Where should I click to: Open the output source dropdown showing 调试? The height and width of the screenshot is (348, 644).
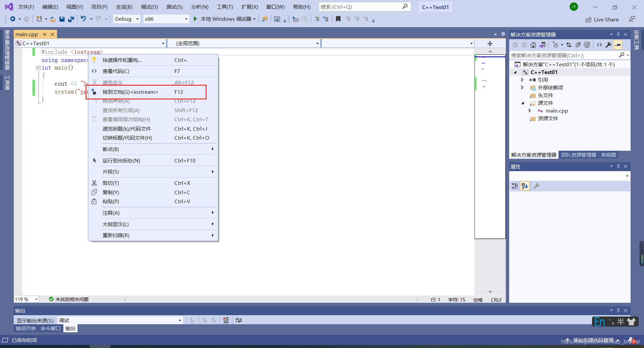click(x=120, y=320)
